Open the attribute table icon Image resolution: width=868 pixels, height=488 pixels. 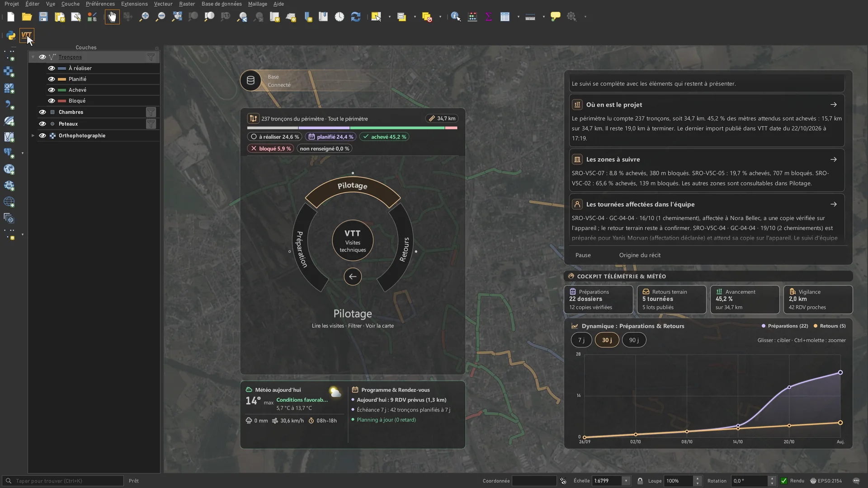[x=505, y=17]
